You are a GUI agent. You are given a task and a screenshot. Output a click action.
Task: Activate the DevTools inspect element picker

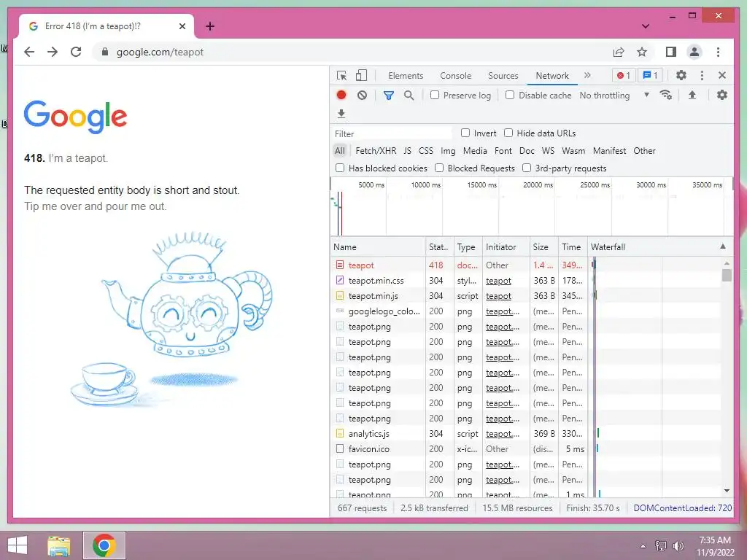coord(341,75)
